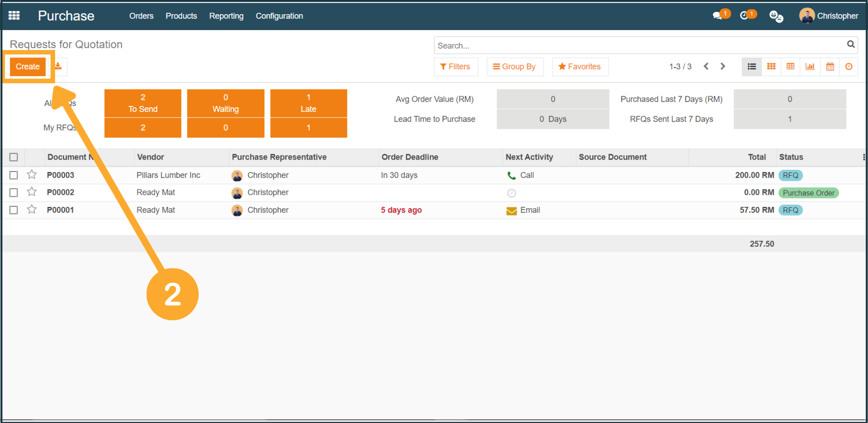Expand the Favorites dropdown

tap(580, 67)
